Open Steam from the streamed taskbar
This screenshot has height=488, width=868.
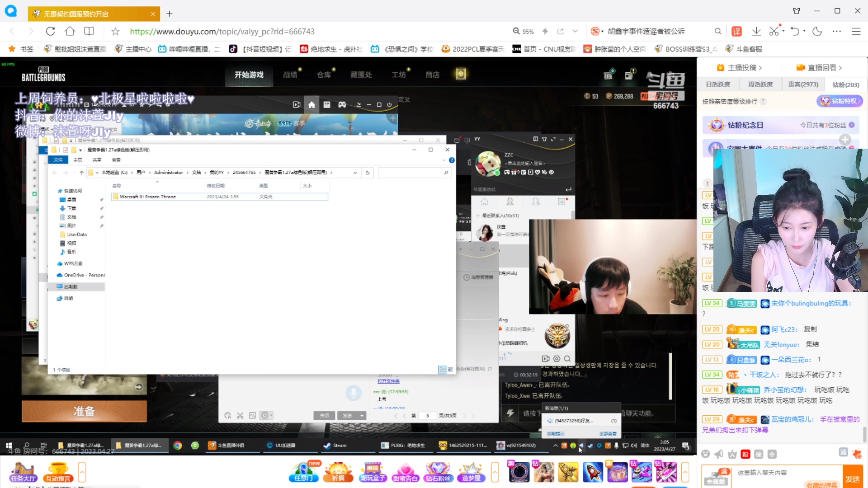click(x=335, y=446)
